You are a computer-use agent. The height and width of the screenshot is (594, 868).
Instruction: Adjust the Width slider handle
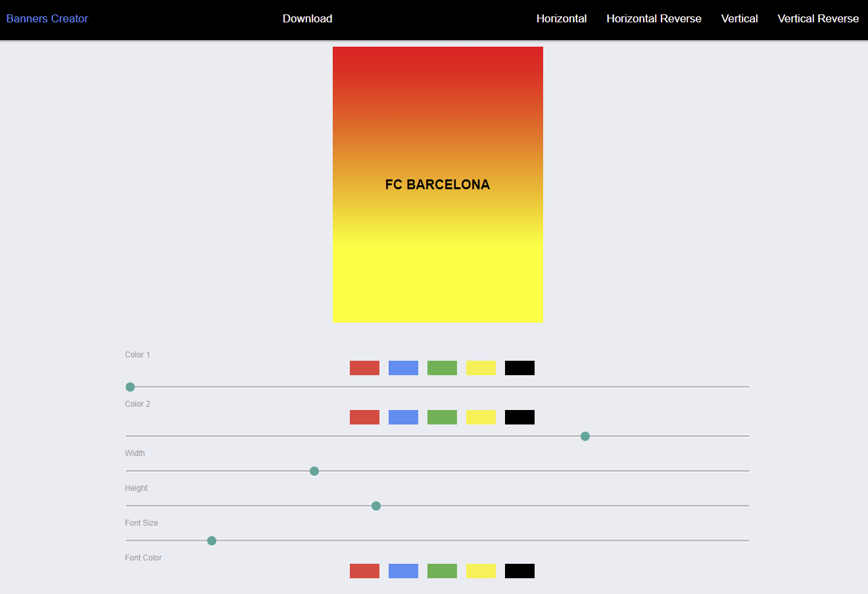click(x=314, y=470)
